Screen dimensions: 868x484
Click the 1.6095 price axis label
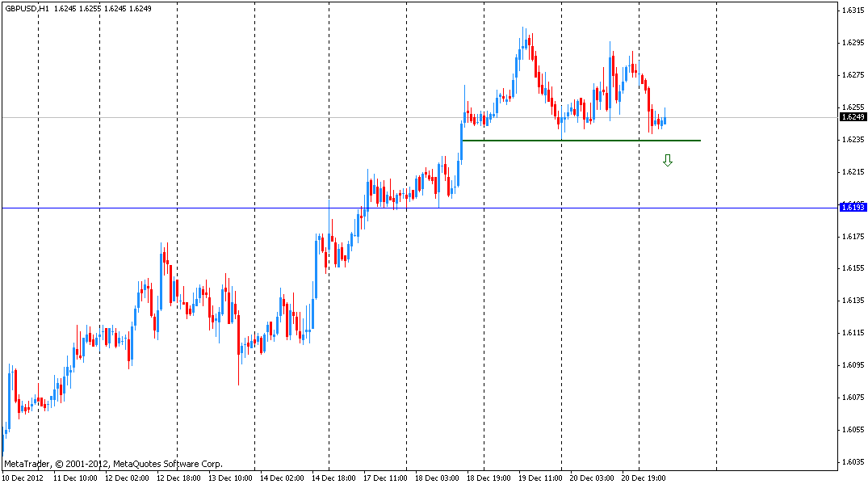853,365
